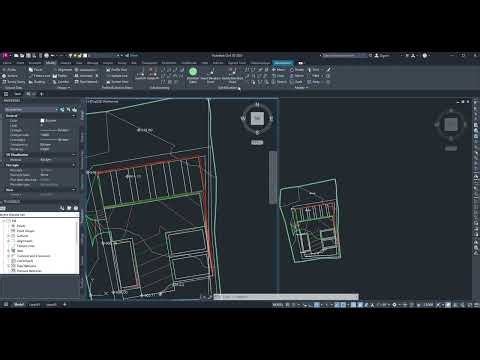Screen dimensions: 480x360
Task: Open the highlighted cyan contextual ribbon tab
Action: [x=283, y=63]
